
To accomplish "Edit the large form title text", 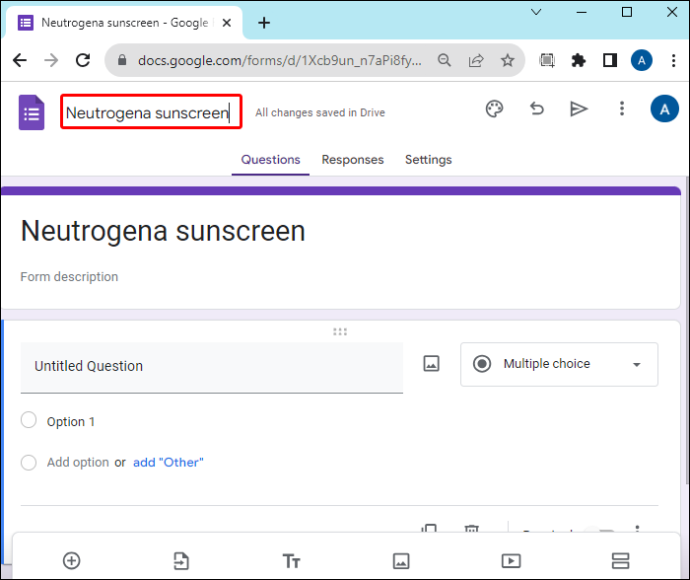I will pyautogui.click(x=163, y=231).
